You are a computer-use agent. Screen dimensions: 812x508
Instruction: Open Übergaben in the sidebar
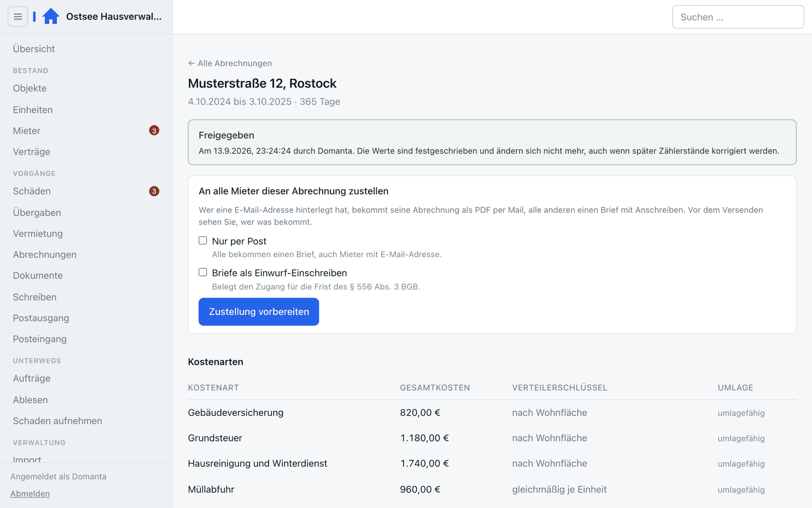coord(37,213)
